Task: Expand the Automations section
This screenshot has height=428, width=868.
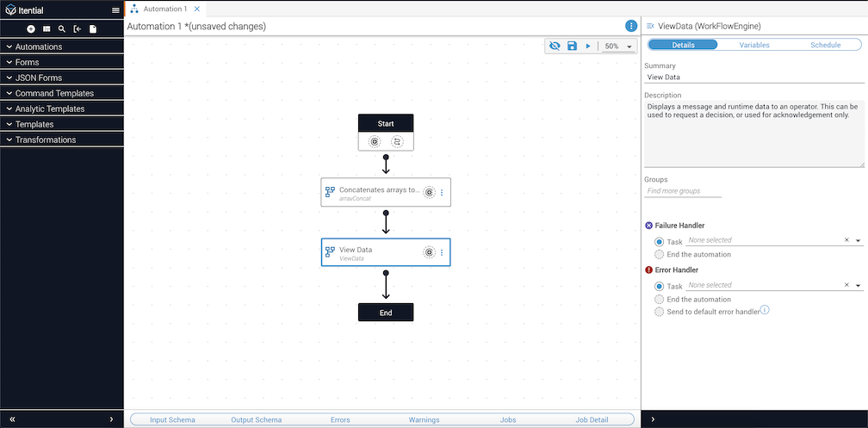Action: pyautogui.click(x=62, y=47)
